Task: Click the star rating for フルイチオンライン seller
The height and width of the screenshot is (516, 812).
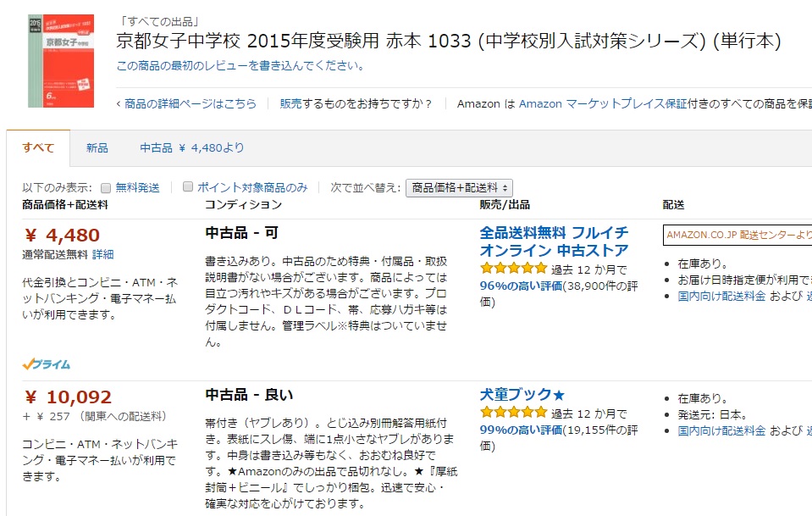Action: click(x=513, y=269)
